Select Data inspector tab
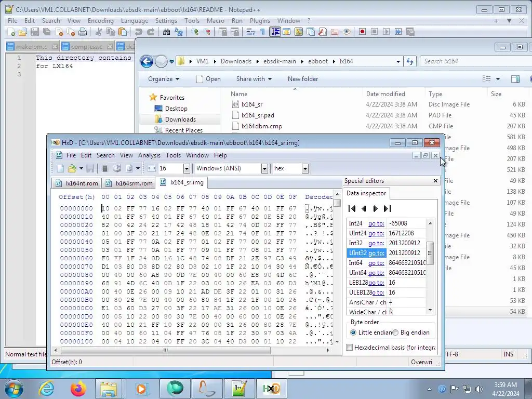The image size is (532, 399). pos(366,193)
